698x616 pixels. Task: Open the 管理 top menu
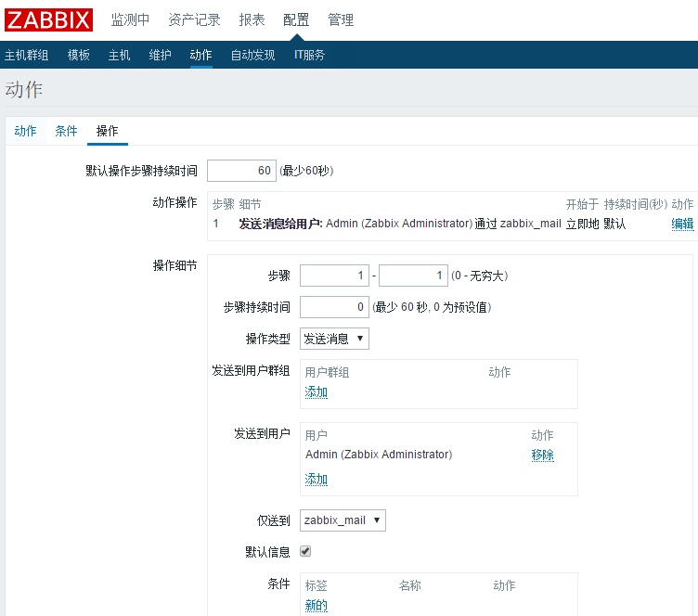341,19
